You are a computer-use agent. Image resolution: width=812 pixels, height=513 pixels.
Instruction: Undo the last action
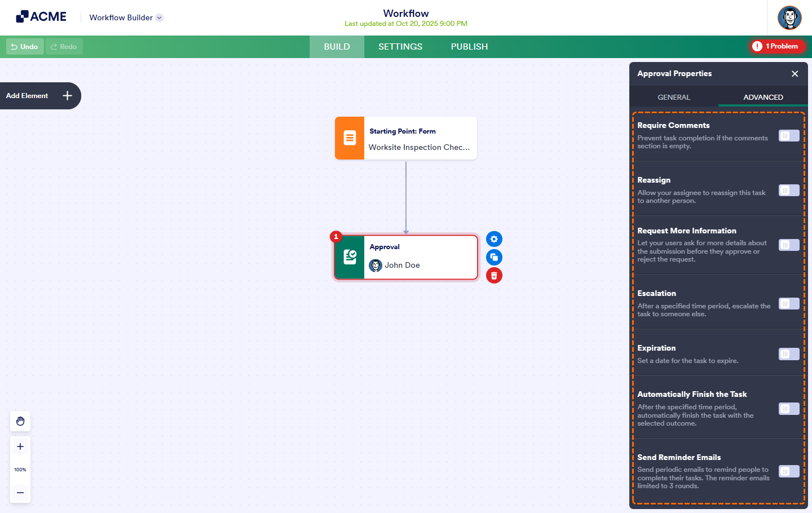[x=25, y=47]
